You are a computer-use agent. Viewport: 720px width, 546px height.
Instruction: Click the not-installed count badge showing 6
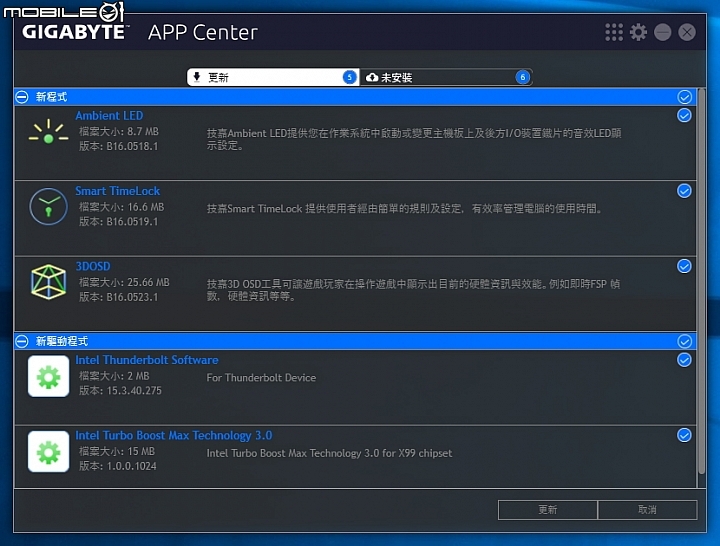pos(523,77)
